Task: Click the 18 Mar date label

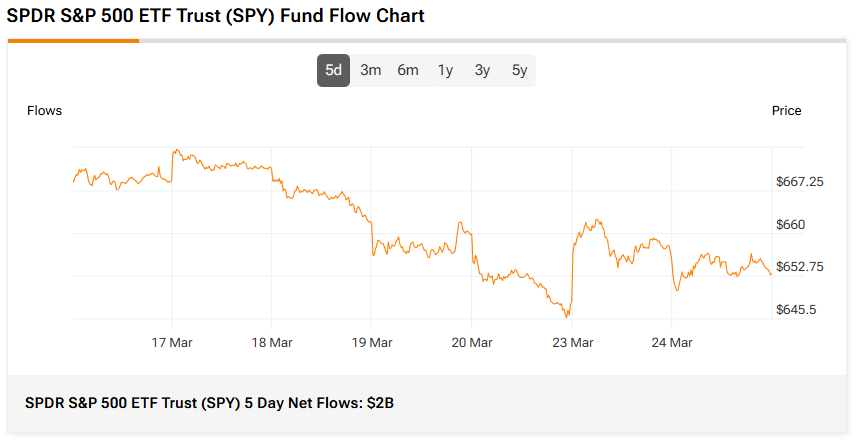Action: 272,343
